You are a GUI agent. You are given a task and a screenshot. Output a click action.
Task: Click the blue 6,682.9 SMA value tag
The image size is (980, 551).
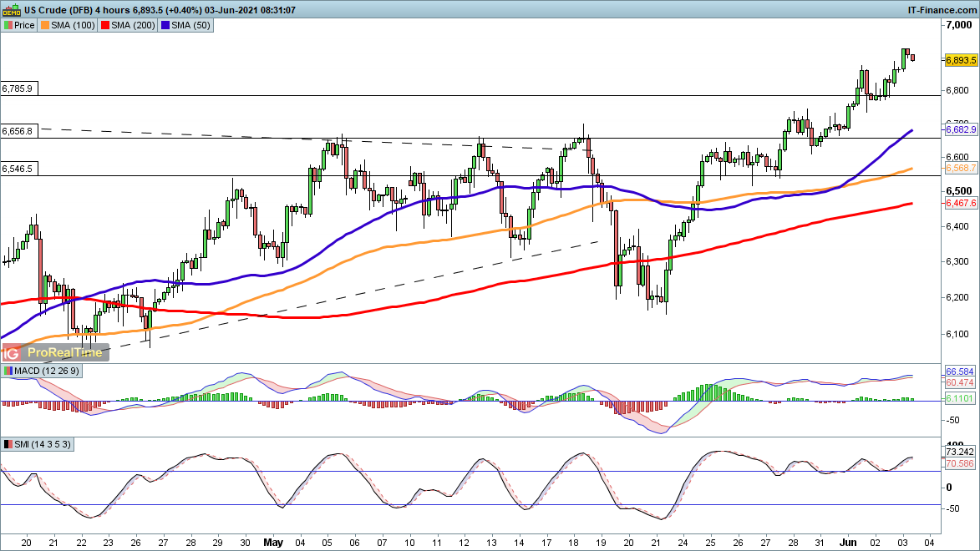[961, 129]
